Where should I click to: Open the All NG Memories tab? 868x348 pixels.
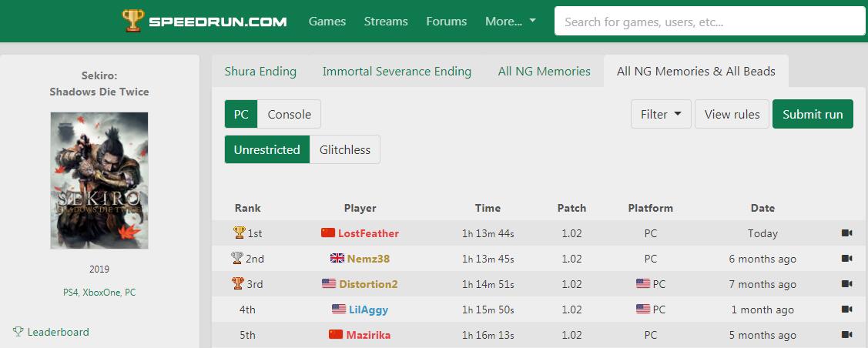544,72
